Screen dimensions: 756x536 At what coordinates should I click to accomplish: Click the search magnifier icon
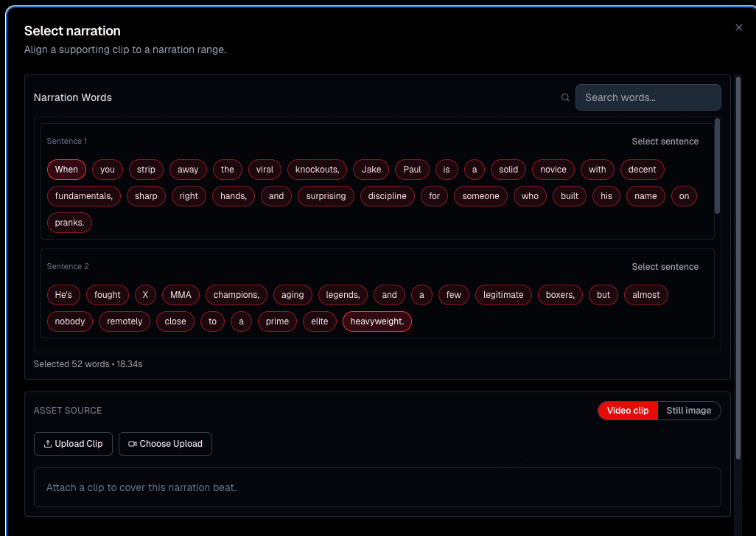(x=565, y=97)
